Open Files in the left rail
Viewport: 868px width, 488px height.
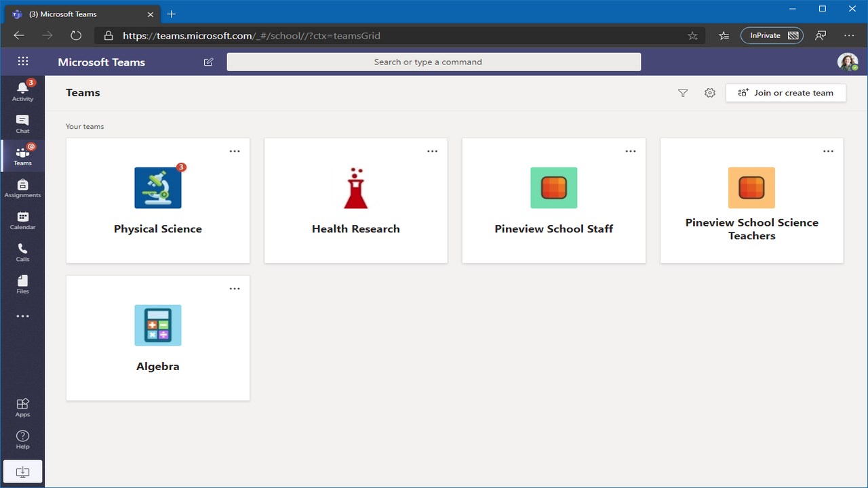pyautogui.click(x=22, y=285)
